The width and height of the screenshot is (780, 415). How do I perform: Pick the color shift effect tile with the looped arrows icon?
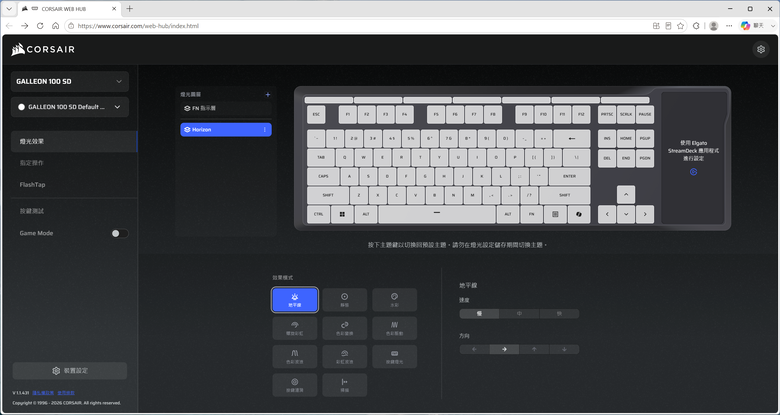click(345, 328)
